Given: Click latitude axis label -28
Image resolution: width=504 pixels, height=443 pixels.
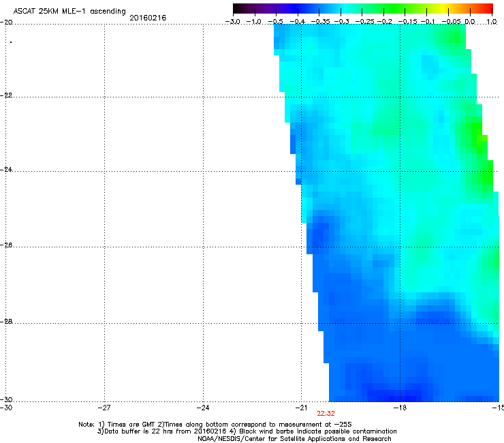Looking at the screenshot, I should (x=6, y=322).
